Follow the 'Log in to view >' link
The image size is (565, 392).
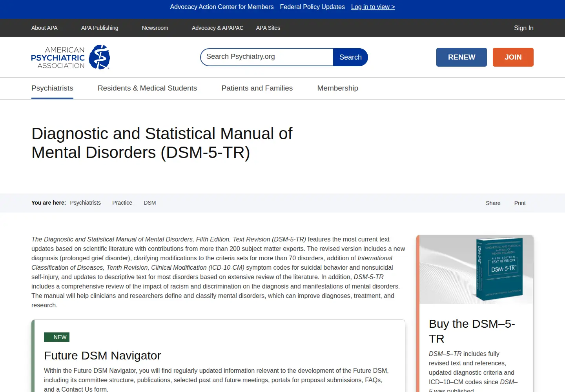(x=373, y=7)
